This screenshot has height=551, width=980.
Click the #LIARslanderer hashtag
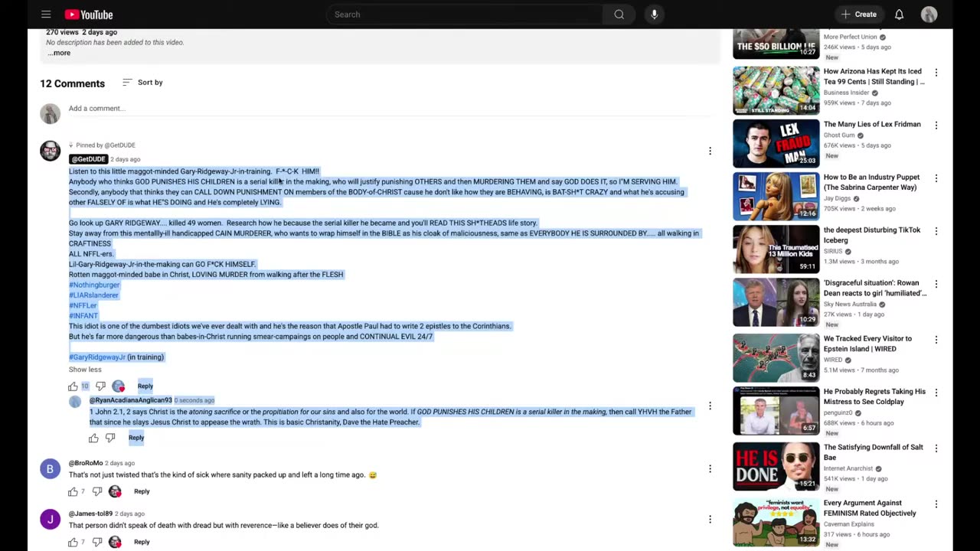coord(93,295)
